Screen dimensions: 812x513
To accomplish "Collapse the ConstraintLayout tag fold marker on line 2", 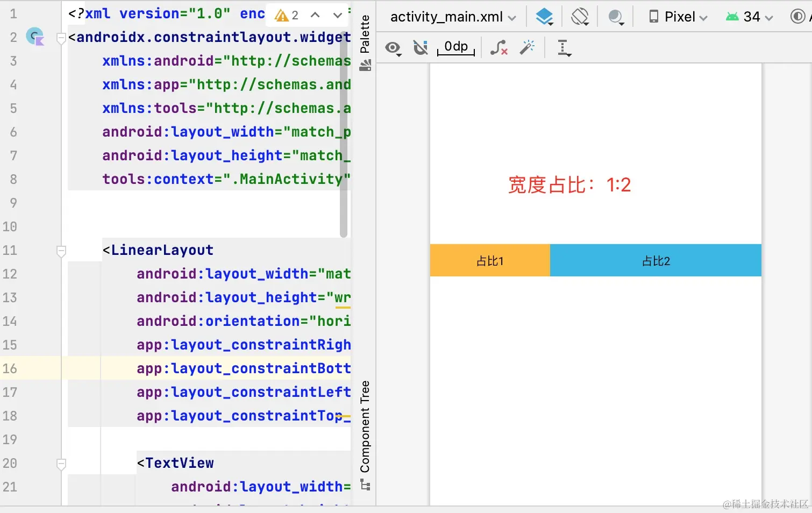I will 61,38.
